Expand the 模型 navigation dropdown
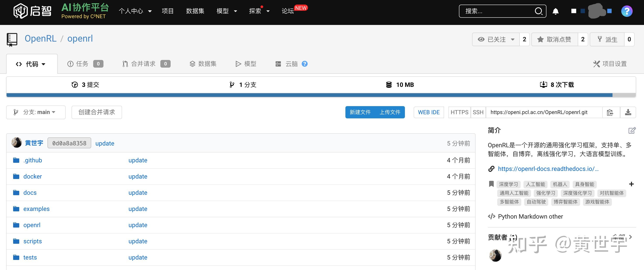Screen dimensions: 644x270 [x=227, y=11]
